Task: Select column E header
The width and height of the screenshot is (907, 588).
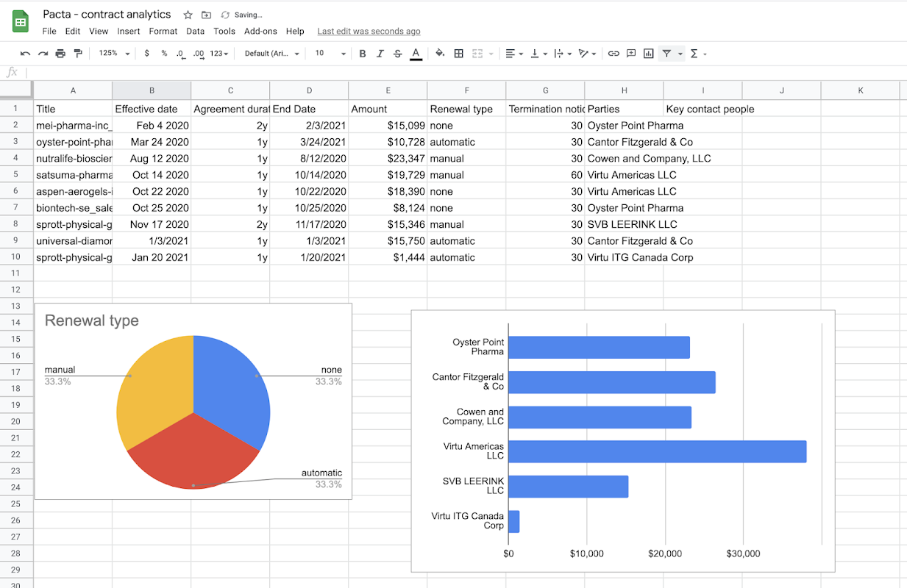Action: (x=388, y=90)
